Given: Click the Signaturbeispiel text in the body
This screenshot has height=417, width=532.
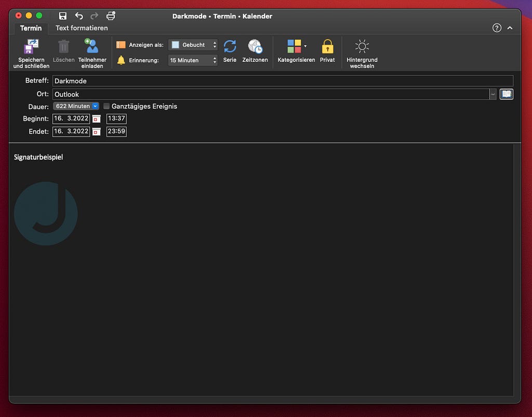Looking at the screenshot, I should 38,157.
